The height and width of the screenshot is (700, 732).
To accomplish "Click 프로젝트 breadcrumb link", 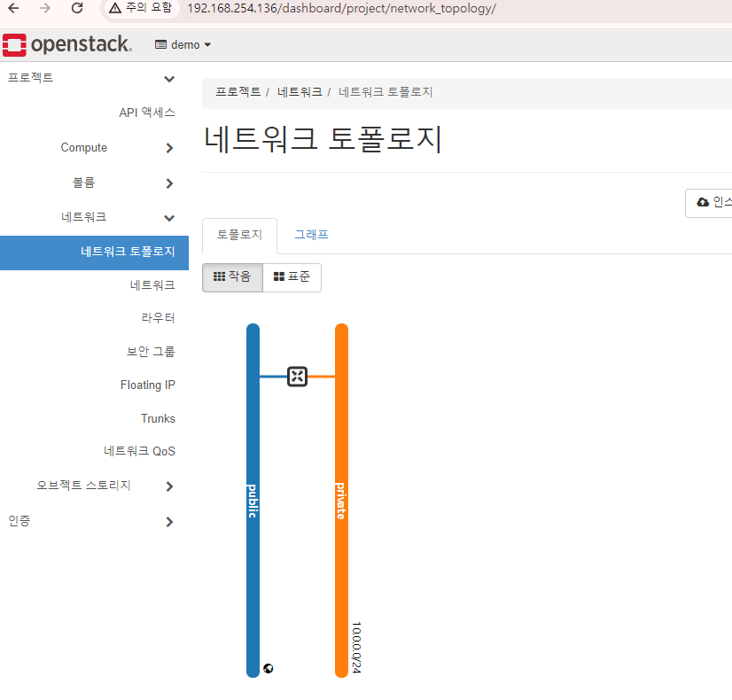I will (238, 92).
